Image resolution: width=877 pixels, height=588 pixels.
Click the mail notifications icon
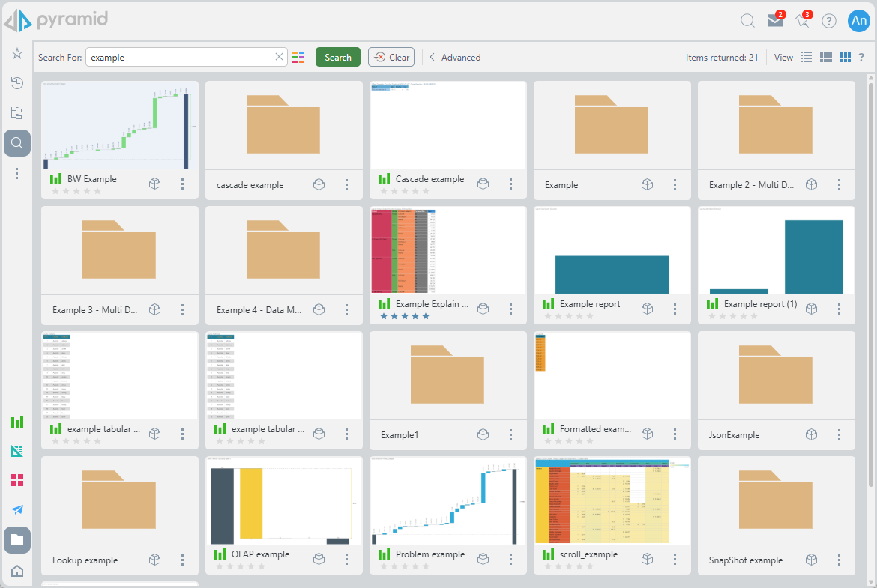pos(775,21)
